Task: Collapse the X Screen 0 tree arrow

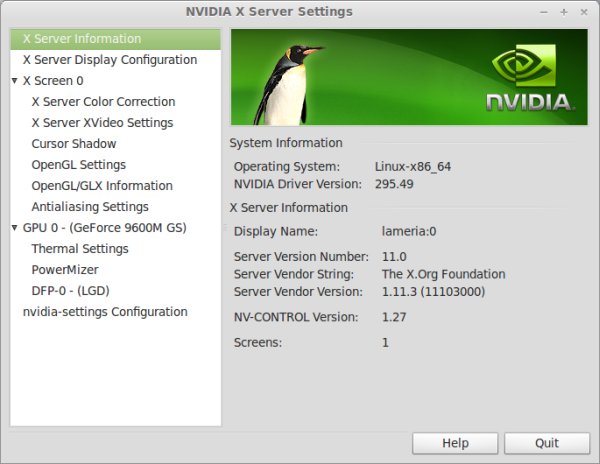Action: 15,81
